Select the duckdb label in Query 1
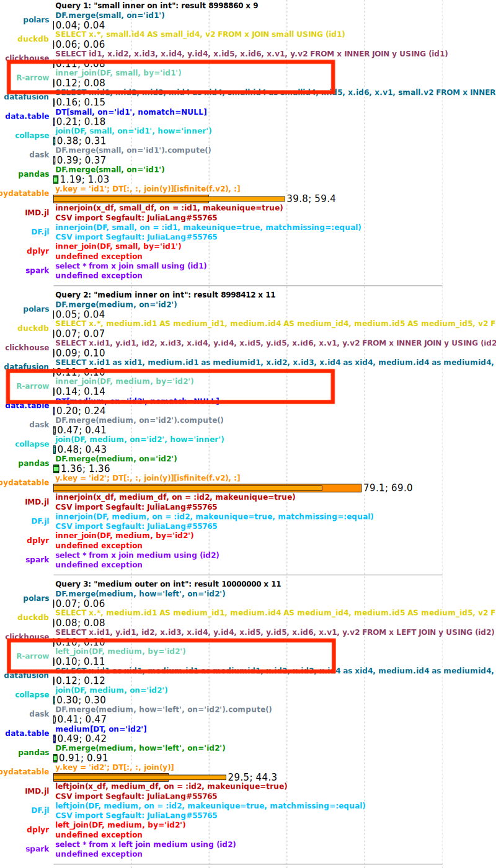 pyautogui.click(x=34, y=38)
